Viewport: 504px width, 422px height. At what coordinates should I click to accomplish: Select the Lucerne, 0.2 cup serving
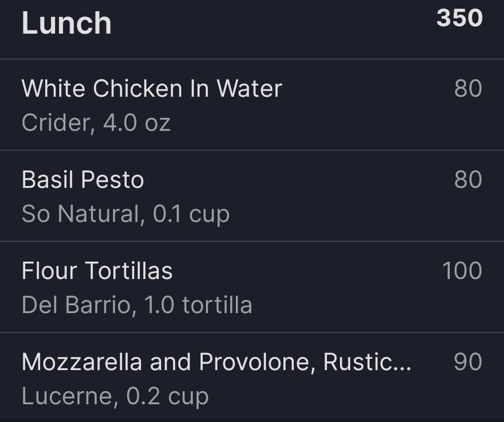coord(115,396)
